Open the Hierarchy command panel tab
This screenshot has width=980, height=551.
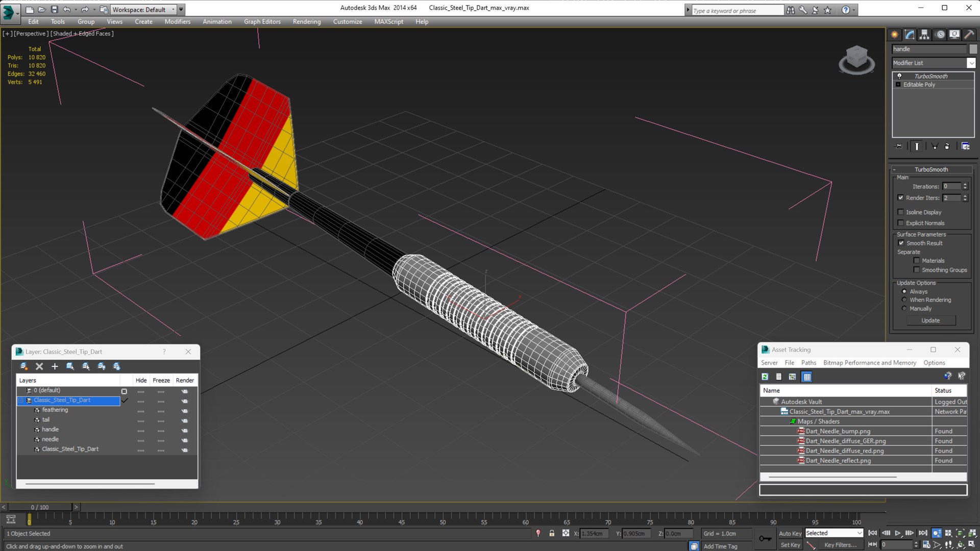924,34
